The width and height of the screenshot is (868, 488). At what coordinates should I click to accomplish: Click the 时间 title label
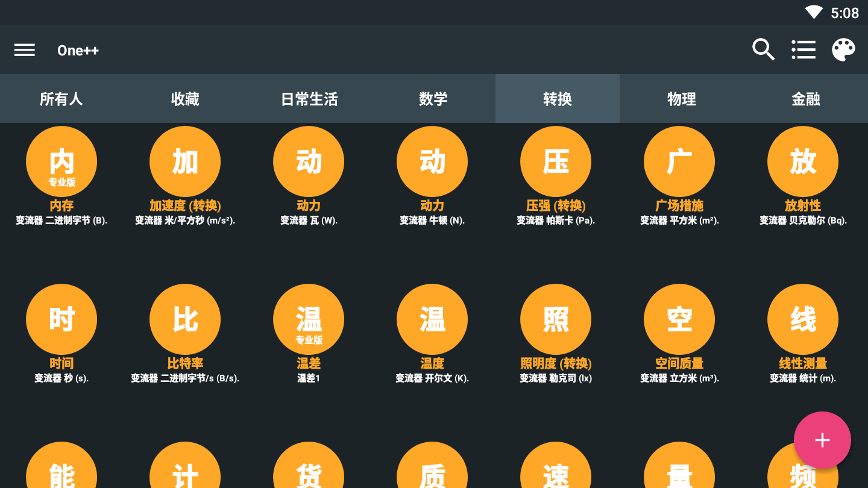61,364
